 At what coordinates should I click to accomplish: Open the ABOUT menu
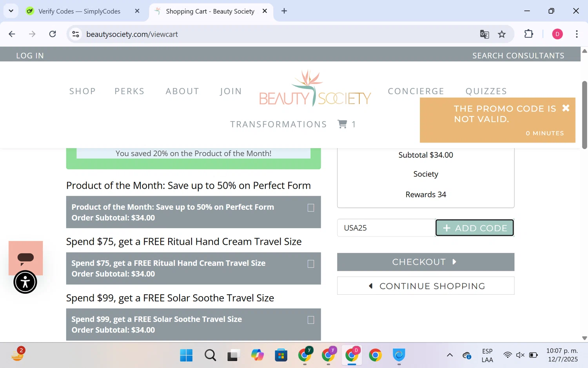point(182,91)
